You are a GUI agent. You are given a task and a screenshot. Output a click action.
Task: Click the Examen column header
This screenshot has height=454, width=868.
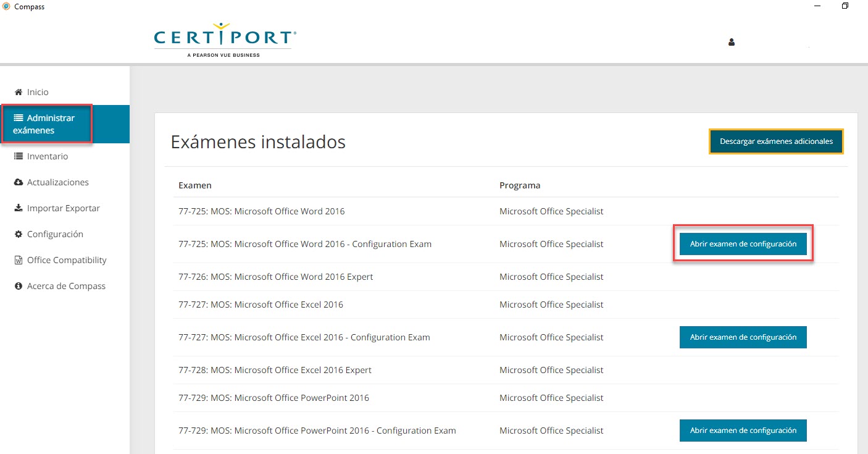pyautogui.click(x=195, y=185)
